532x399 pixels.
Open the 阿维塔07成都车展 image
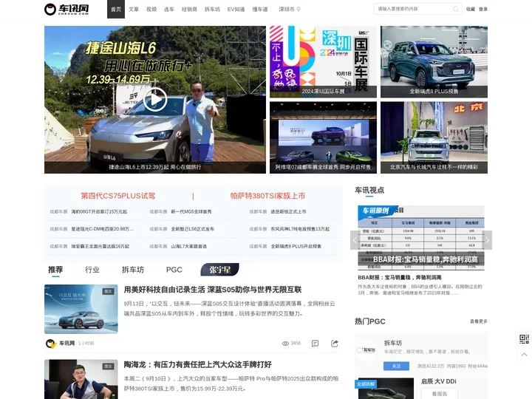(323, 137)
